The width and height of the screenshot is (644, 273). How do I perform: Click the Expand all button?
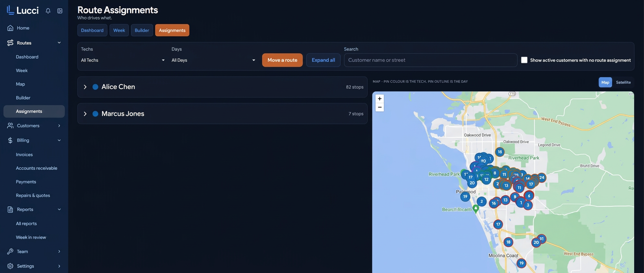(323, 60)
